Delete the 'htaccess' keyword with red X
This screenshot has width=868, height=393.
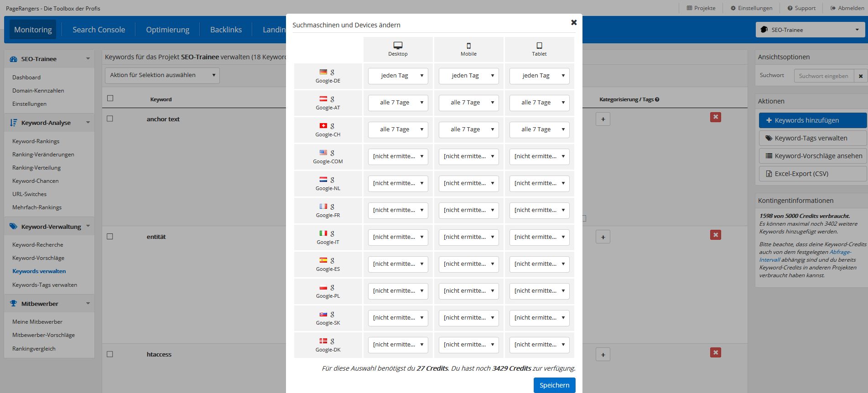pyautogui.click(x=716, y=352)
